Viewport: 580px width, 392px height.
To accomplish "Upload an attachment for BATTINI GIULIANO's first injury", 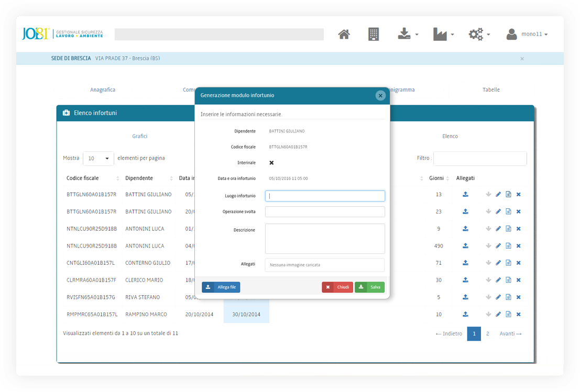I will coord(465,194).
